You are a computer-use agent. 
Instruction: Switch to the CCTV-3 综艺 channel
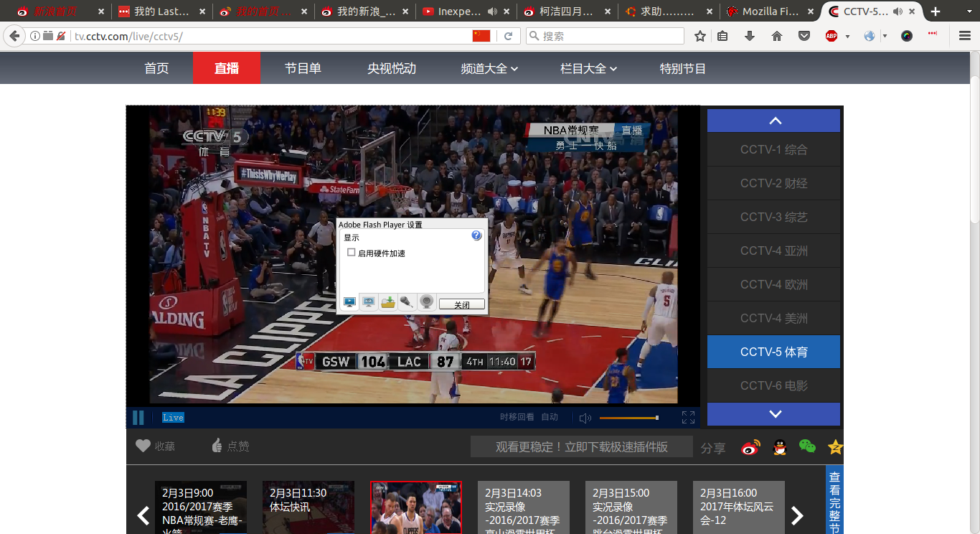click(773, 217)
